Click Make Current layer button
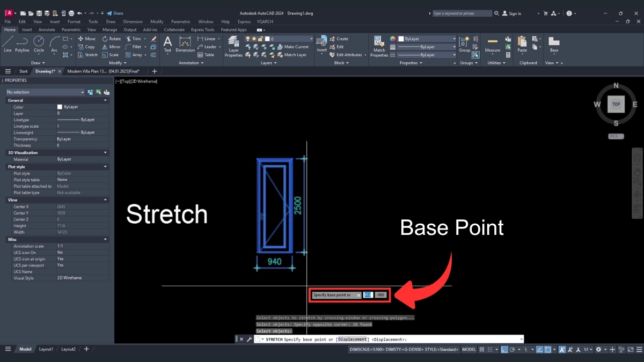 (x=293, y=47)
